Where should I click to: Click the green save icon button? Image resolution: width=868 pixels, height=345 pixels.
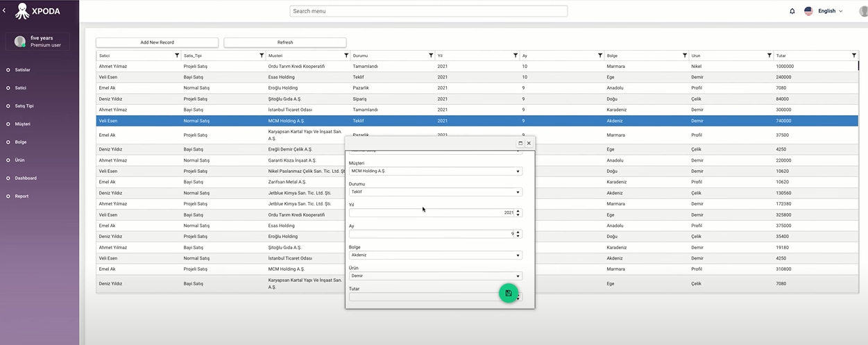point(509,293)
